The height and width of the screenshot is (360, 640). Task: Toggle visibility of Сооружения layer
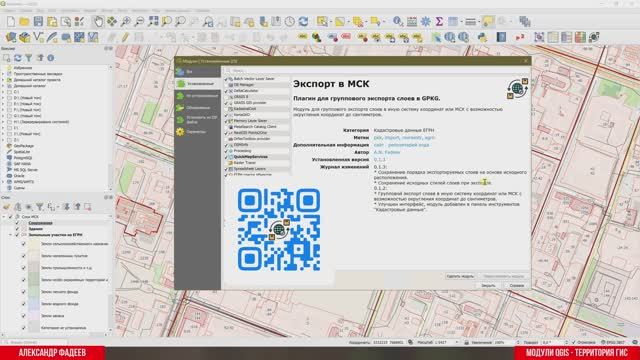tap(17, 223)
